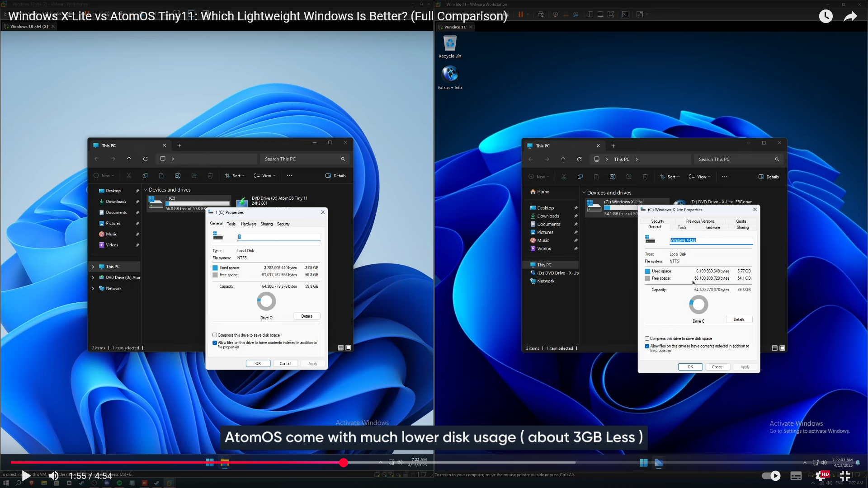Expand the This PC tree node in left explorer
This screenshot has width=868, height=488.
pos(93,267)
